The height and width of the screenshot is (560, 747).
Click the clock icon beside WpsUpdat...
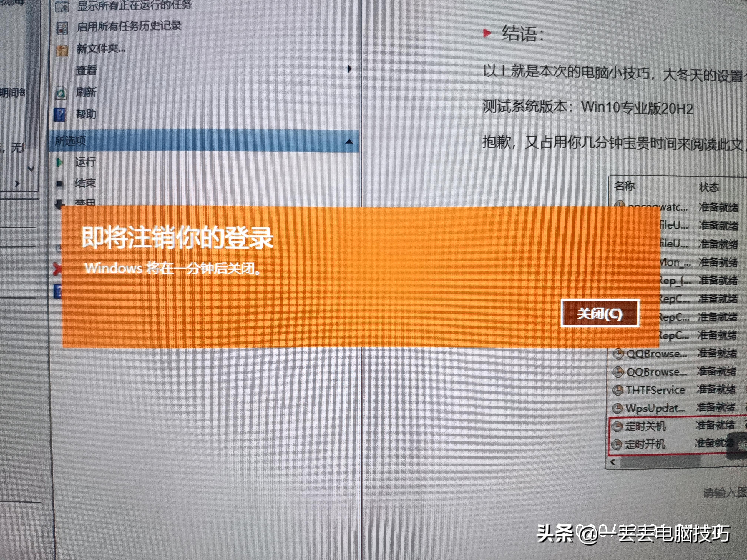pyautogui.click(x=617, y=409)
